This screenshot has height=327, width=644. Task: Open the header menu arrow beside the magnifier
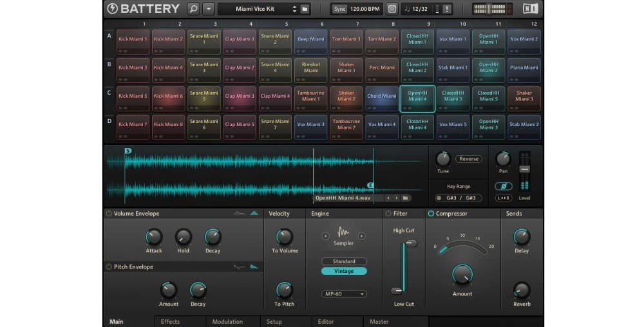tap(209, 8)
